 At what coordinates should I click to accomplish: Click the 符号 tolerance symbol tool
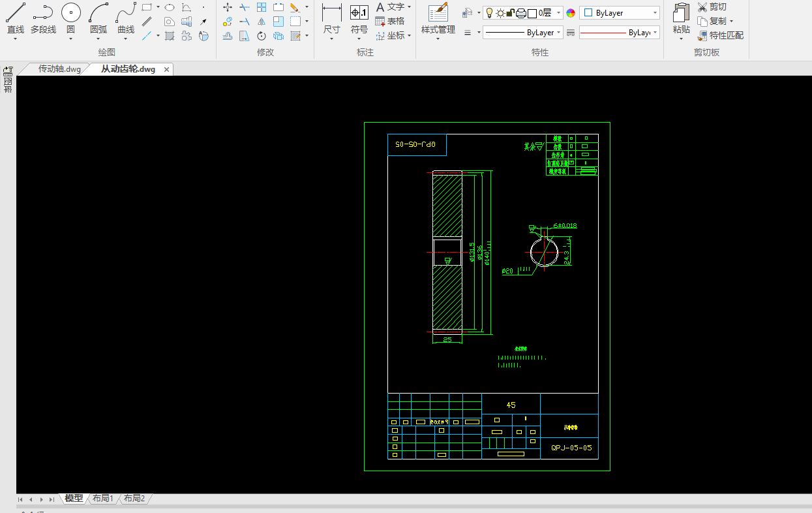coord(359,13)
